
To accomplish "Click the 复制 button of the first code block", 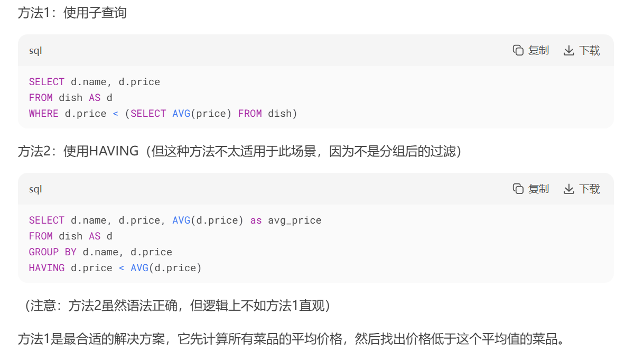I will (x=534, y=50).
